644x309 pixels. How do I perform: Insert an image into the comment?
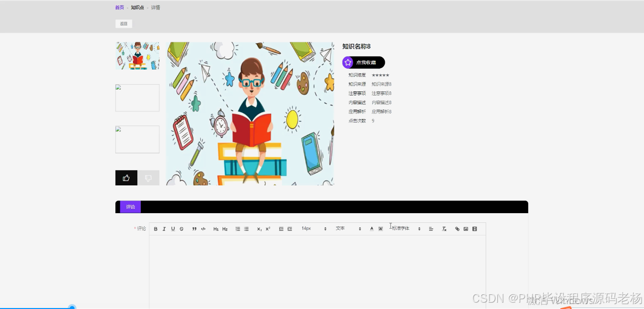point(466,229)
